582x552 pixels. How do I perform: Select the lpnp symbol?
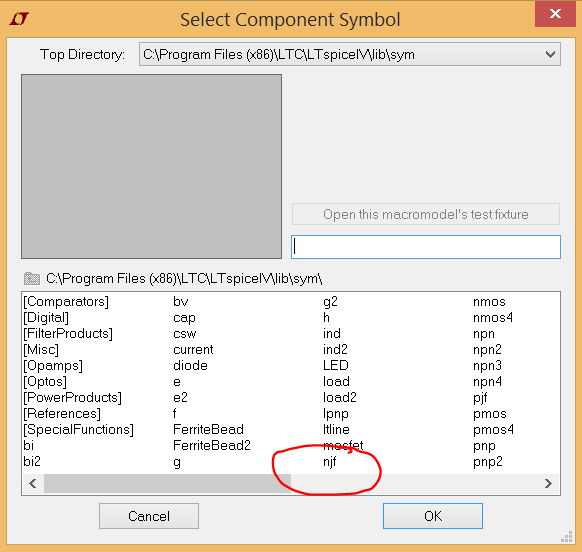pyautogui.click(x=336, y=414)
